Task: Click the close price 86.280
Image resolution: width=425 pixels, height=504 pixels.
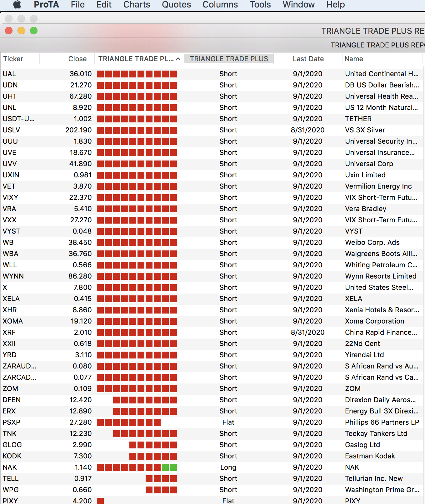Action: (x=80, y=276)
